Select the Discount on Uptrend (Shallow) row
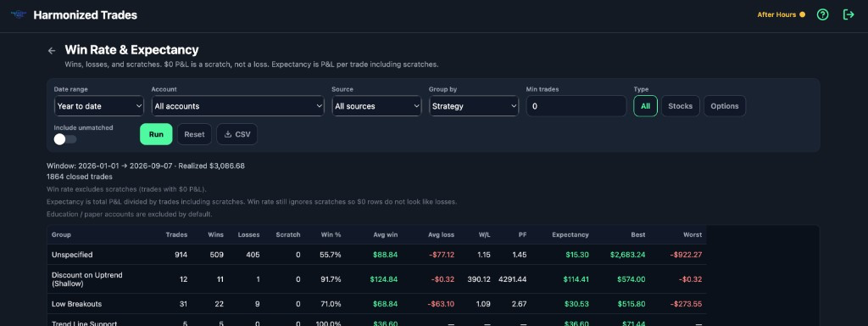This screenshot has width=868, height=326. (376, 278)
